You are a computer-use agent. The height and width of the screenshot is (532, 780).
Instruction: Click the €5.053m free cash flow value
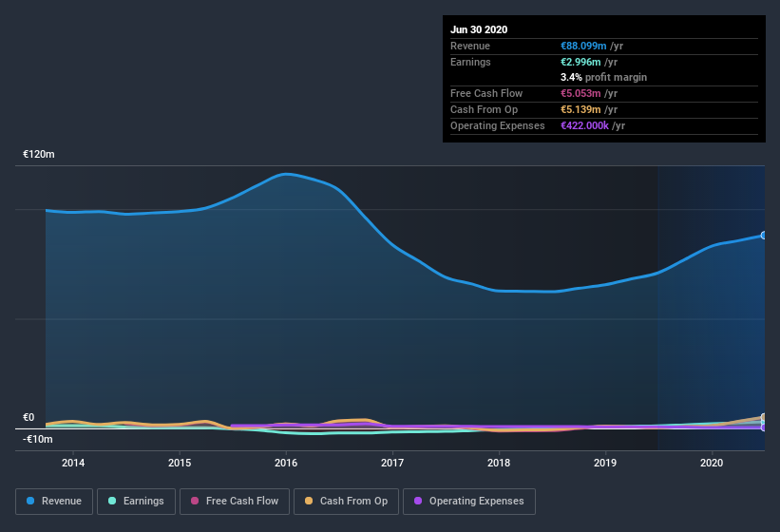click(x=580, y=93)
